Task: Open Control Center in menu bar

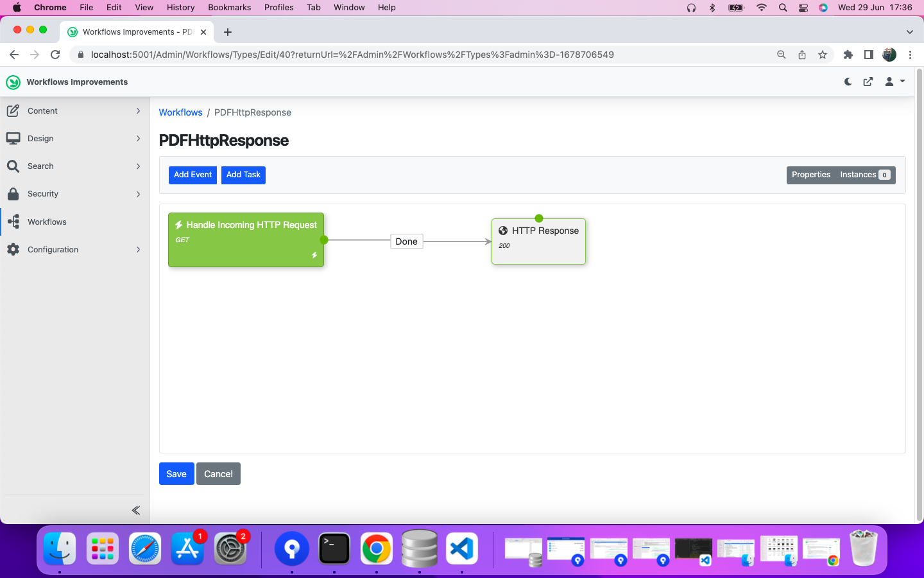Action: [x=803, y=8]
